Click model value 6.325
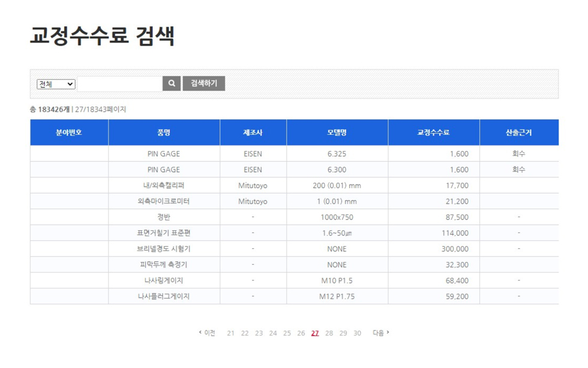 [x=337, y=153]
